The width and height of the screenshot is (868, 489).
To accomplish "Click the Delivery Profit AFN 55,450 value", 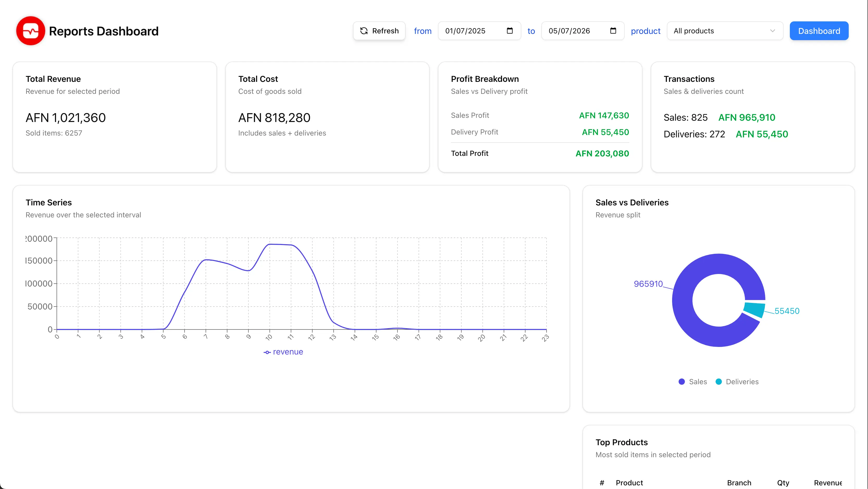I will (605, 132).
